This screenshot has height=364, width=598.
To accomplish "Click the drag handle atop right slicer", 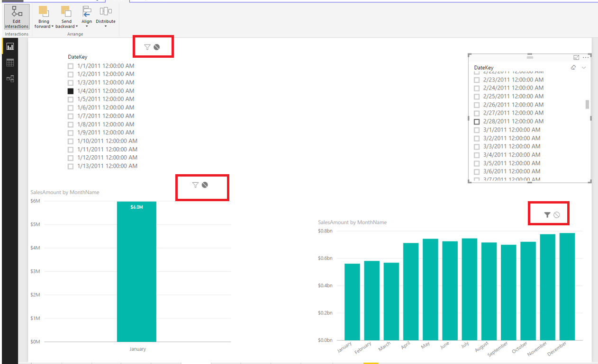I will tap(530, 57).
